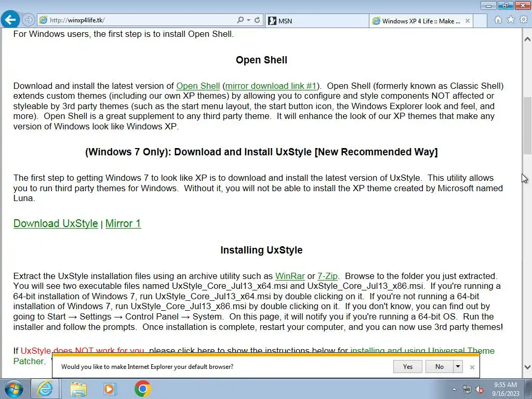
Task: Open a new blank tab
Action: [x=480, y=21]
